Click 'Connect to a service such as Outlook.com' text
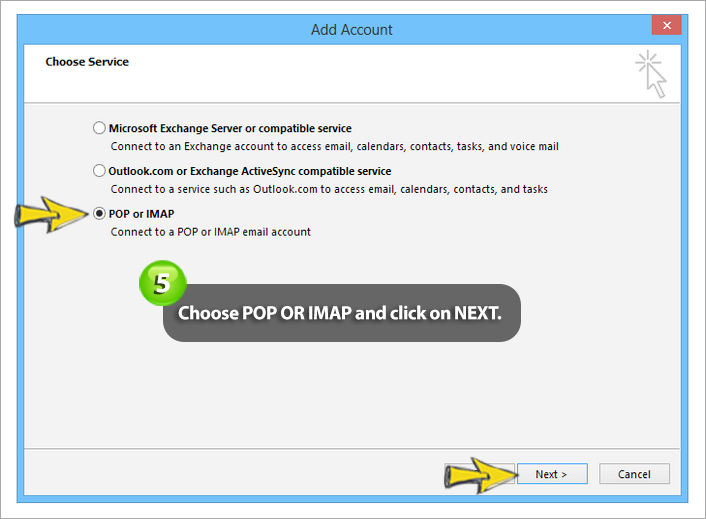Viewport: 706px width, 519px height. pos(329,189)
